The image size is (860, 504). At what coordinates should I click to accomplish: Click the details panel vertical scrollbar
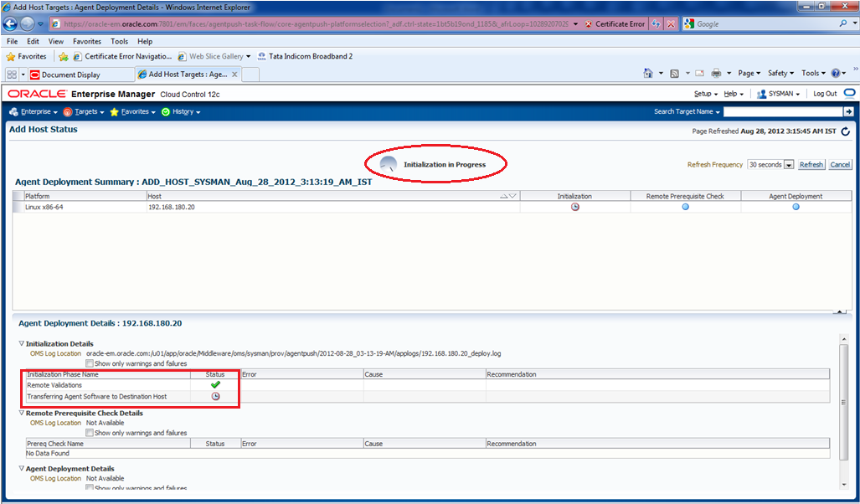(844, 402)
